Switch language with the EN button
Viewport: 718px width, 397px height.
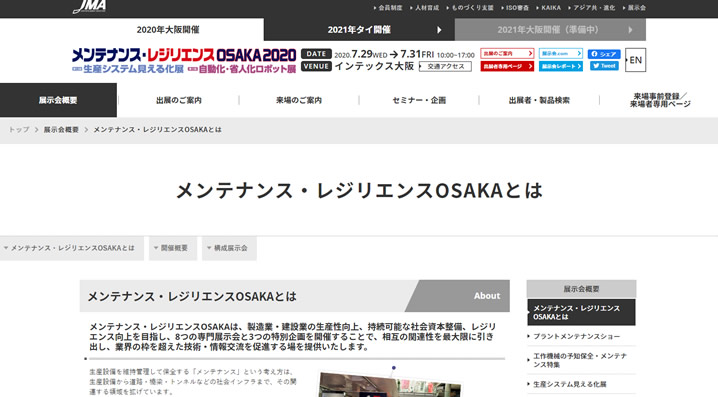point(636,60)
